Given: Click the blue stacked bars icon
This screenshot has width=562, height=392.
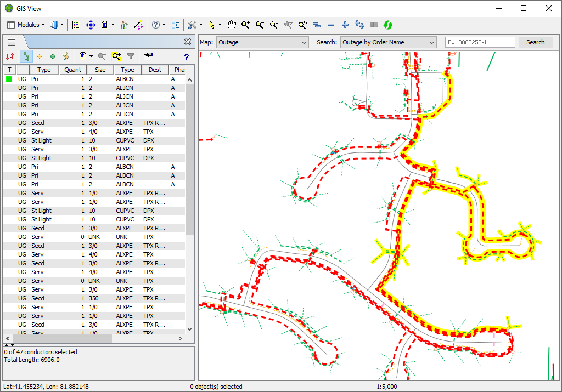Looking at the screenshot, I should tap(317, 25).
